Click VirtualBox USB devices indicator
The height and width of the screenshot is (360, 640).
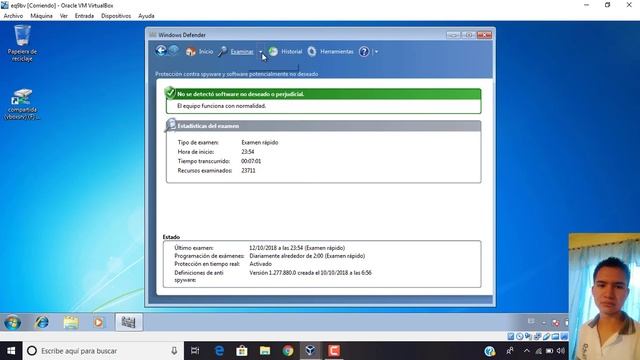coord(546,336)
